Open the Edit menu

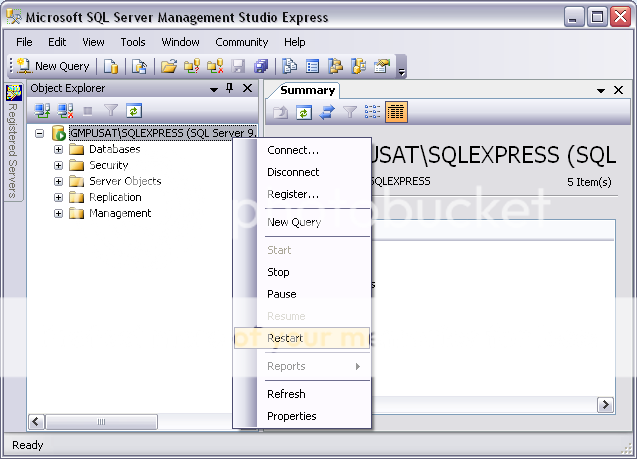pyautogui.click(x=57, y=42)
